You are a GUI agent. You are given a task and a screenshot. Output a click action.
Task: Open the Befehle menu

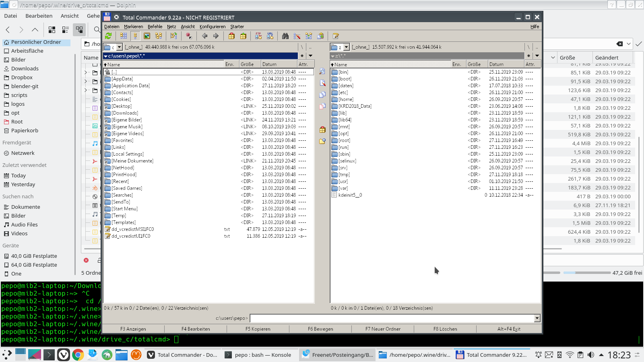(155, 27)
